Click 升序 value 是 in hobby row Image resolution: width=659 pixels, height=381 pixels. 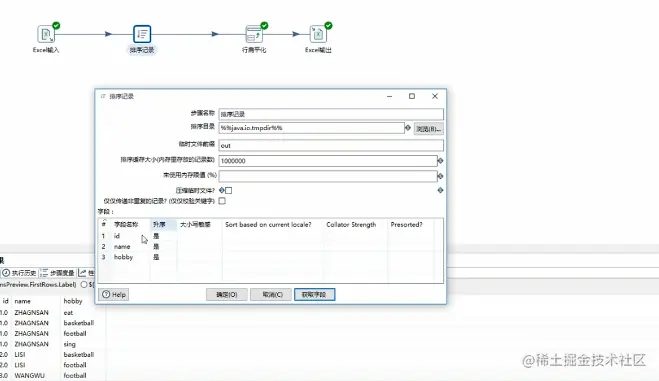coord(156,257)
